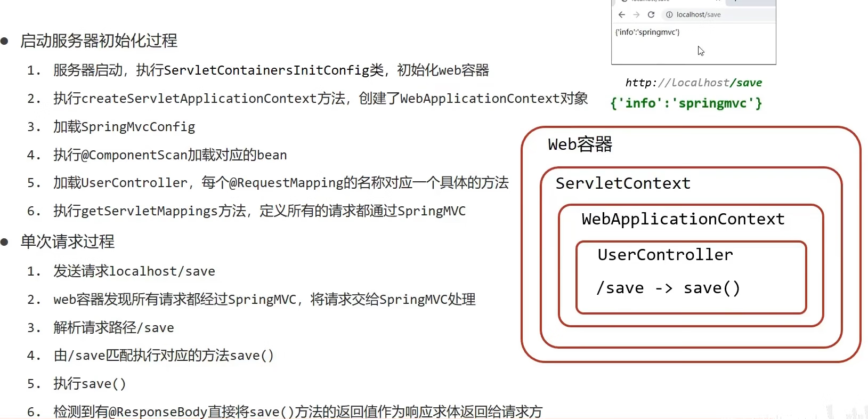The image size is (868, 419).
Task: Focus the localhost/save address bar
Action: [x=718, y=14]
